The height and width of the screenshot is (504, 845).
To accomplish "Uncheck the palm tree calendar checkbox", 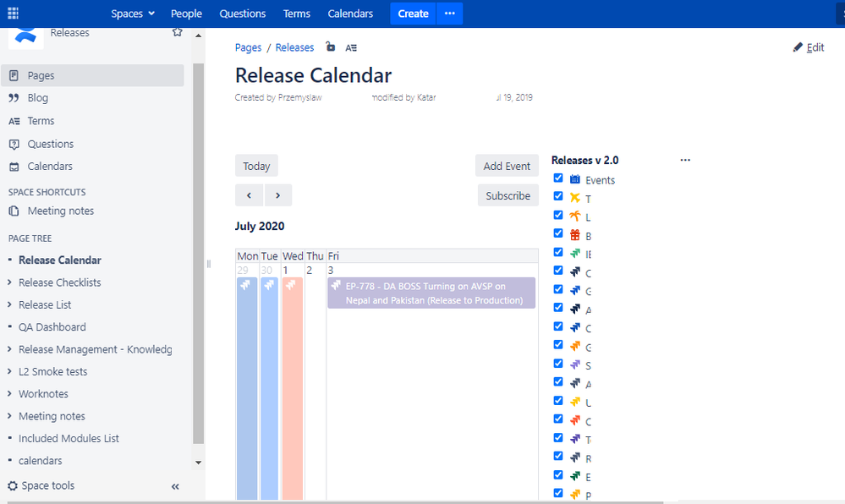I will click(558, 215).
